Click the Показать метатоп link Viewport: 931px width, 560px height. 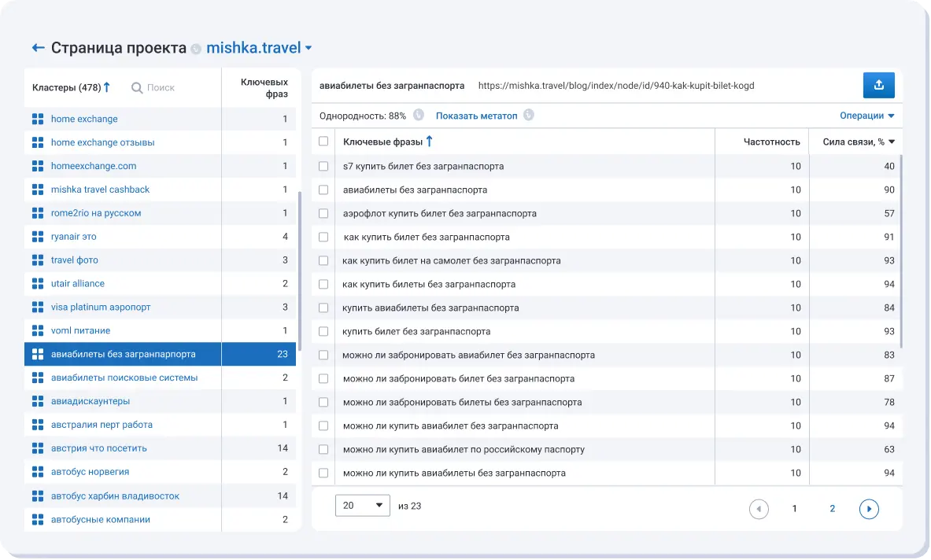pyautogui.click(x=476, y=116)
